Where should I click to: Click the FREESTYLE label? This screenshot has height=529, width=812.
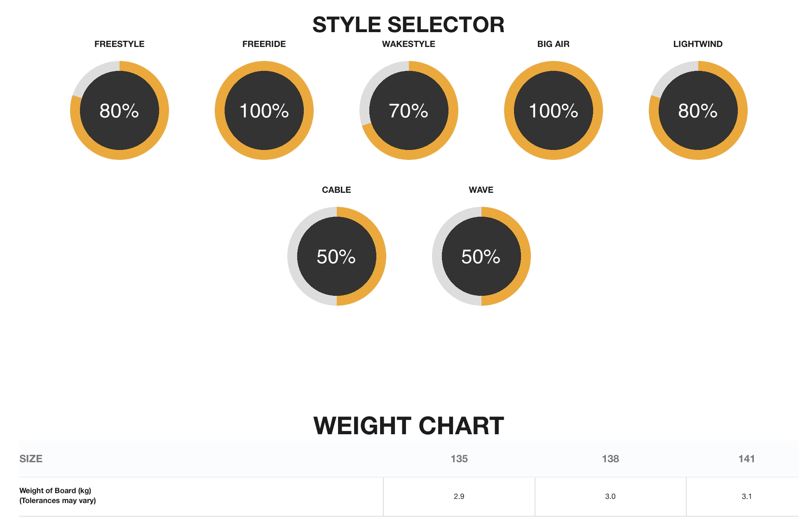click(120, 44)
